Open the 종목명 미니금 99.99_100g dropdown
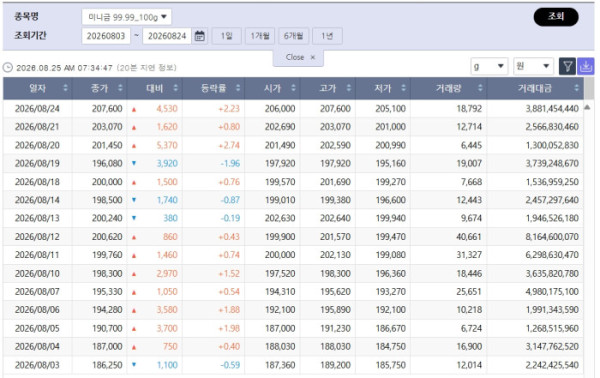This screenshot has height=378, width=600. 127,17
